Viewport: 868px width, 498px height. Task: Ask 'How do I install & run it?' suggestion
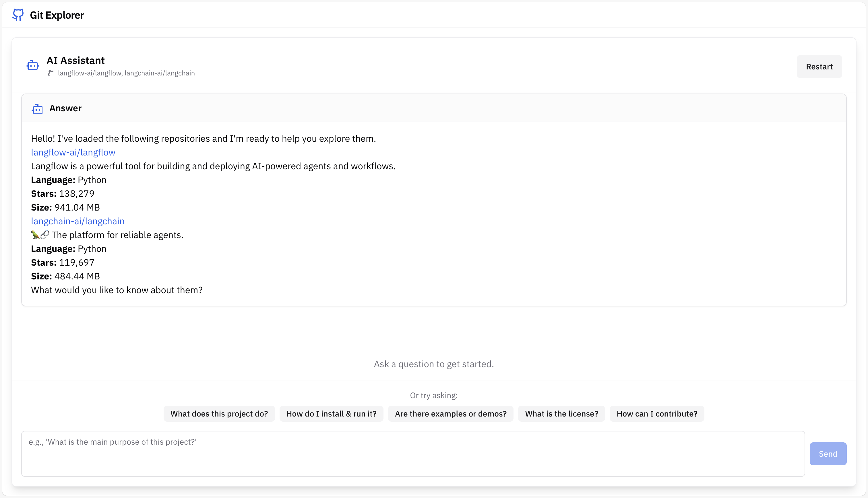click(x=331, y=414)
